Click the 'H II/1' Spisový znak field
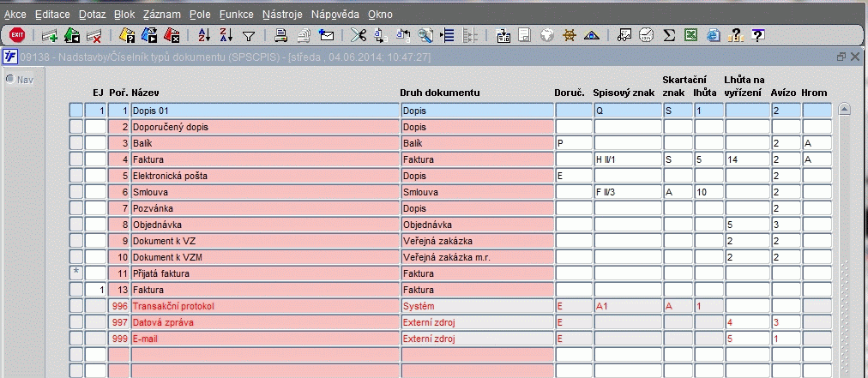868x378 pixels. point(628,159)
